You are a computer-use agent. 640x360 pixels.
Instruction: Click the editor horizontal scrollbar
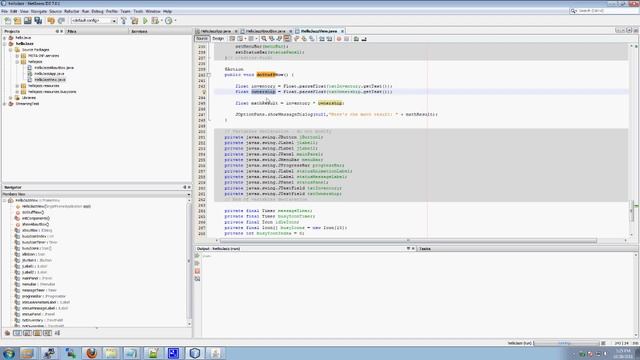[x=408, y=240]
